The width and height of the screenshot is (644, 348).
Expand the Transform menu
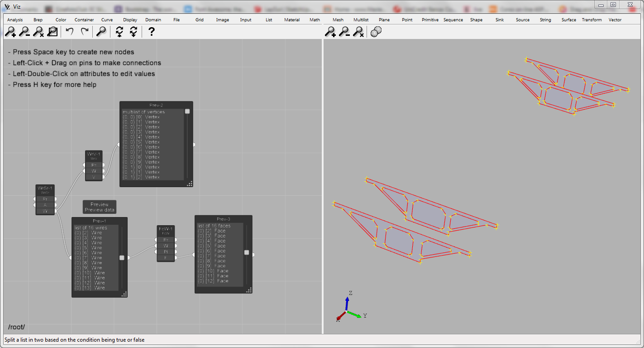pos(592,20)
